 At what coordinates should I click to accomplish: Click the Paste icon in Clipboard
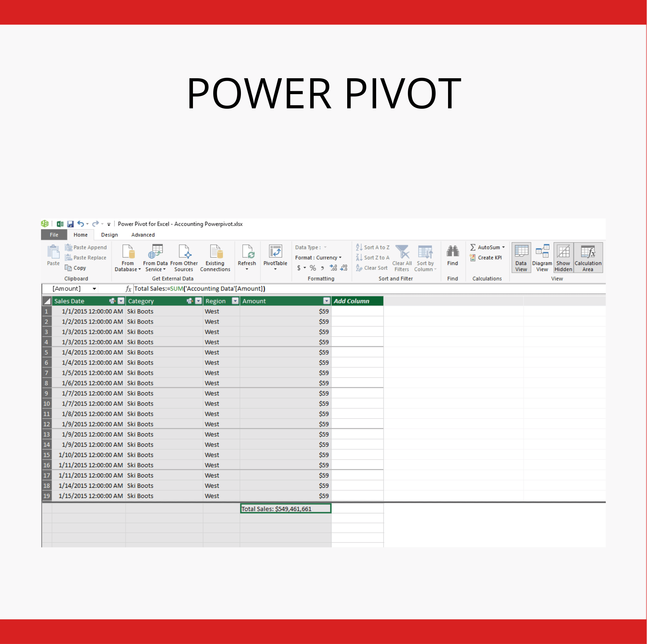(x=53, y=255)
